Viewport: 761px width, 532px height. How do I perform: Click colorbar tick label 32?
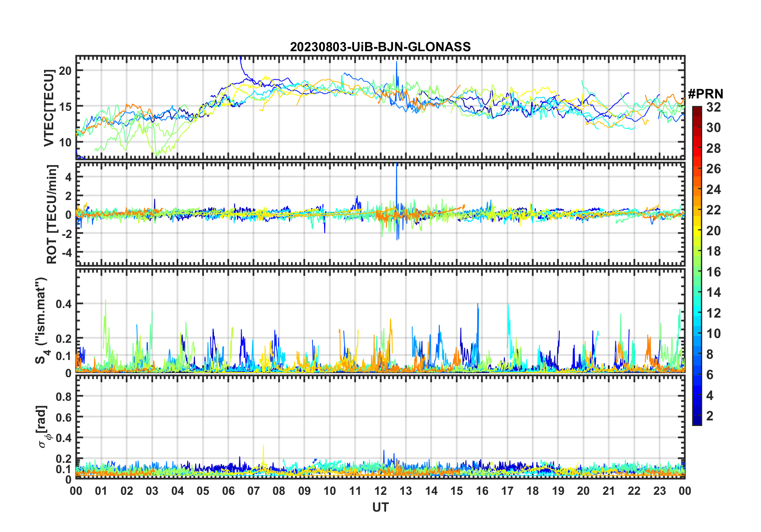click(713, 107)
